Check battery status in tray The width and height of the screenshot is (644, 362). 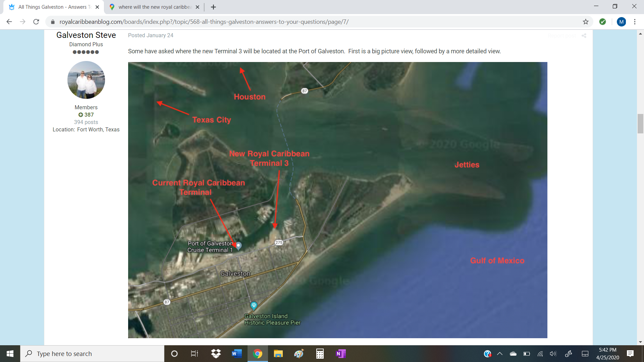pyautogui.click(x=527, y=354)
